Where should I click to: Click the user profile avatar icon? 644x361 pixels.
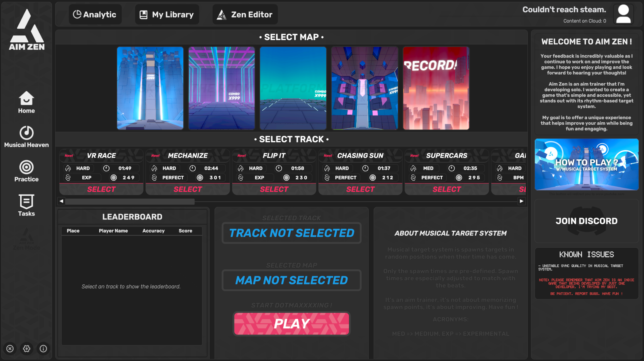pyautogui.click(x=623, y=14)
